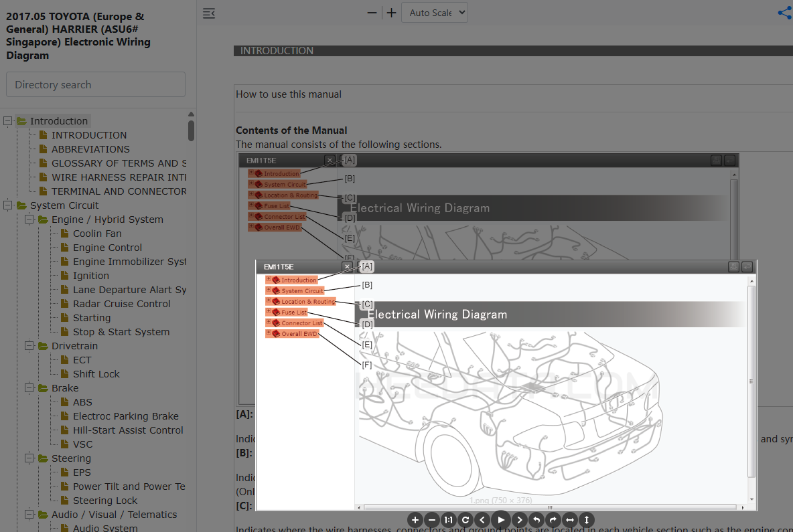
Task: Click the Engine / Hybrid System folder label
Action: pos(107,219)
